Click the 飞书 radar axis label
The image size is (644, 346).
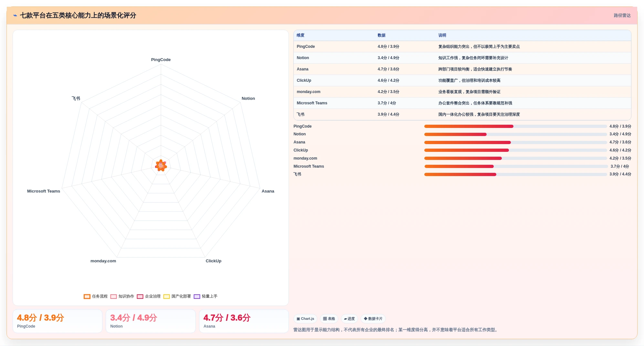[x=76, y=99]
